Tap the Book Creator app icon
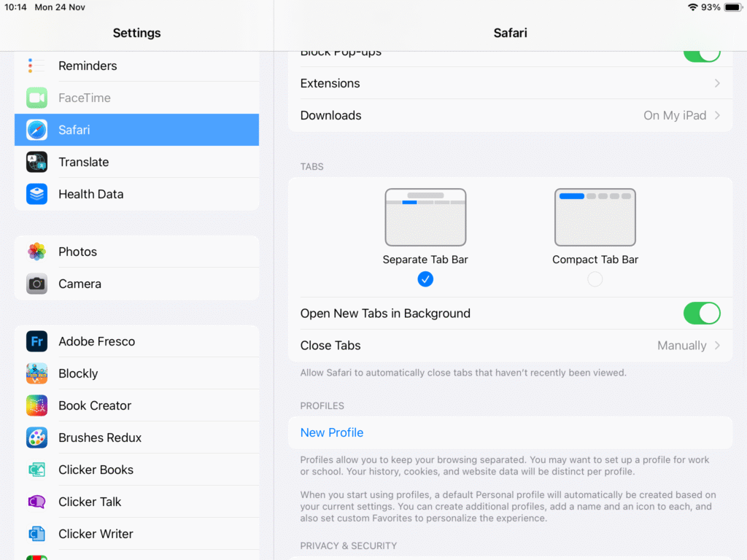This screenshot has height=560, width=747. click(36, 405)
